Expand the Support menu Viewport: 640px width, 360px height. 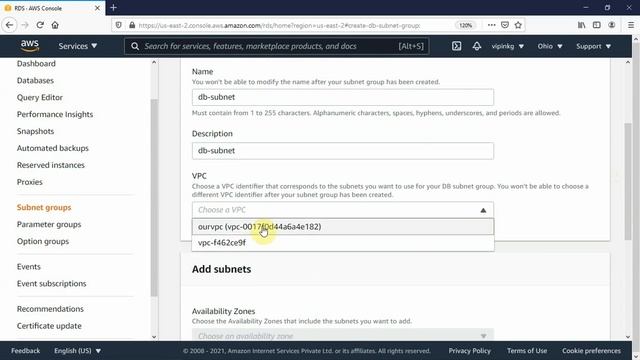coord(593,46)
